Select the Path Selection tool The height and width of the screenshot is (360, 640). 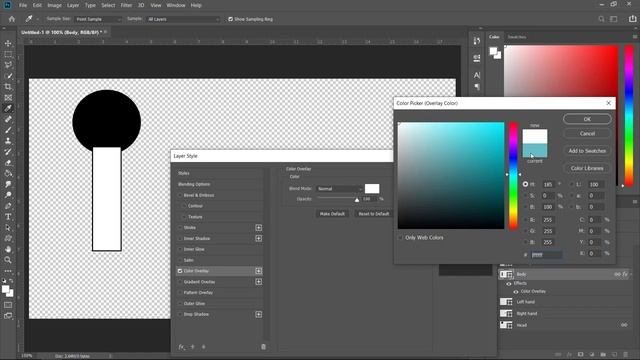[x=8, y=228]
